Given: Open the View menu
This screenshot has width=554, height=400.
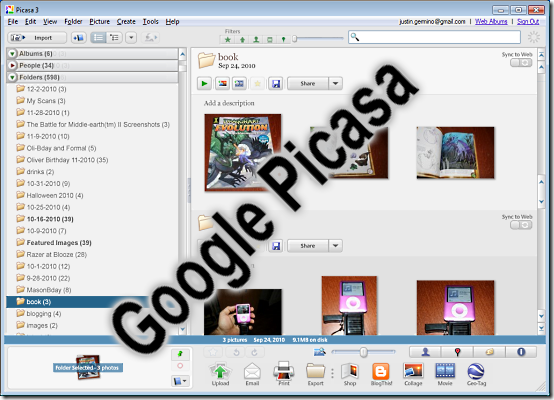Looking at the screenshot, I should (x=50, y=22).
